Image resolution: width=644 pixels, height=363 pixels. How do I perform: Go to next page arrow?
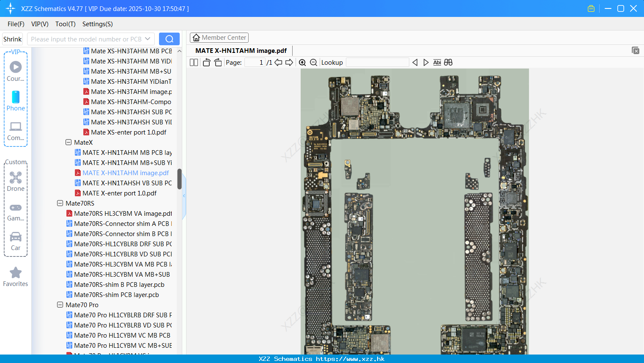click(289, 63)
